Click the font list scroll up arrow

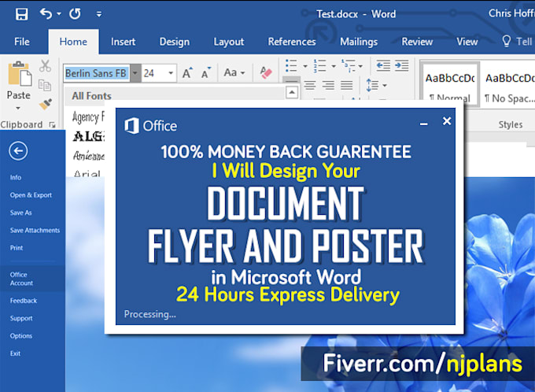pos(292,93)
